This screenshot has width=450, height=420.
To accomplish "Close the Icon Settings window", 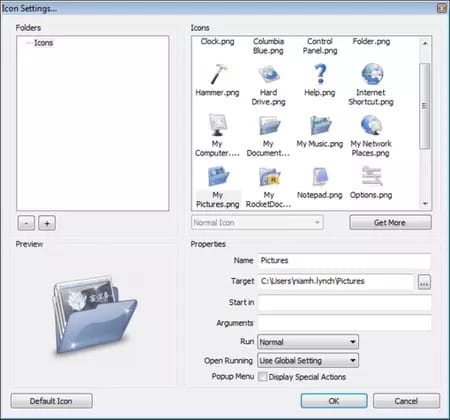I will coord(442,8).
